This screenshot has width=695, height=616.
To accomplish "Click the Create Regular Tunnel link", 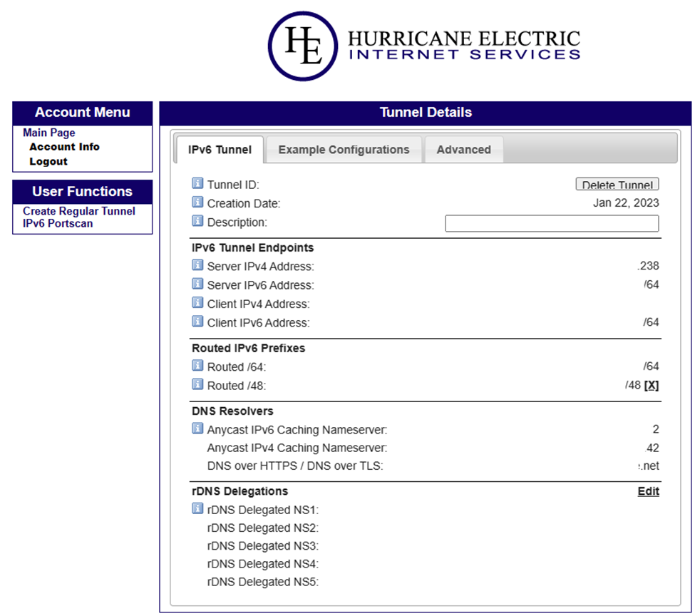I will (x=79, y=211).
